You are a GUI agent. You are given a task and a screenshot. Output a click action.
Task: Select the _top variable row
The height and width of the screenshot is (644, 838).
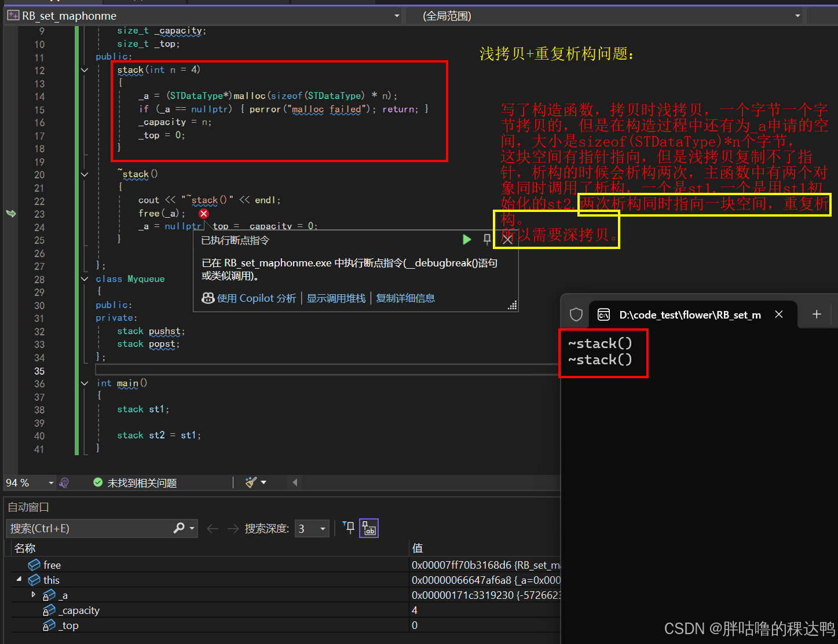coord(283,625)
